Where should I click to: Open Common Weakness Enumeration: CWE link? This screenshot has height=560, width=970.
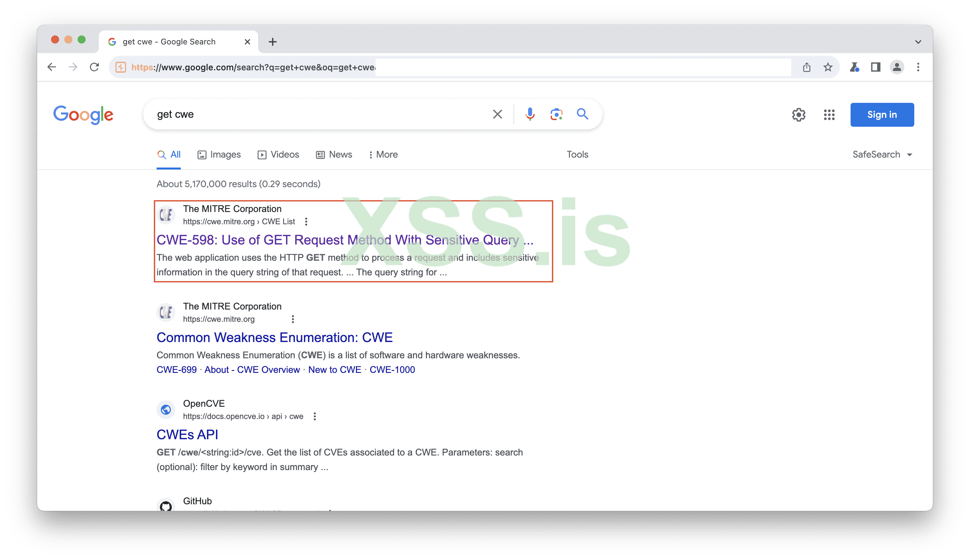[274, 337]
